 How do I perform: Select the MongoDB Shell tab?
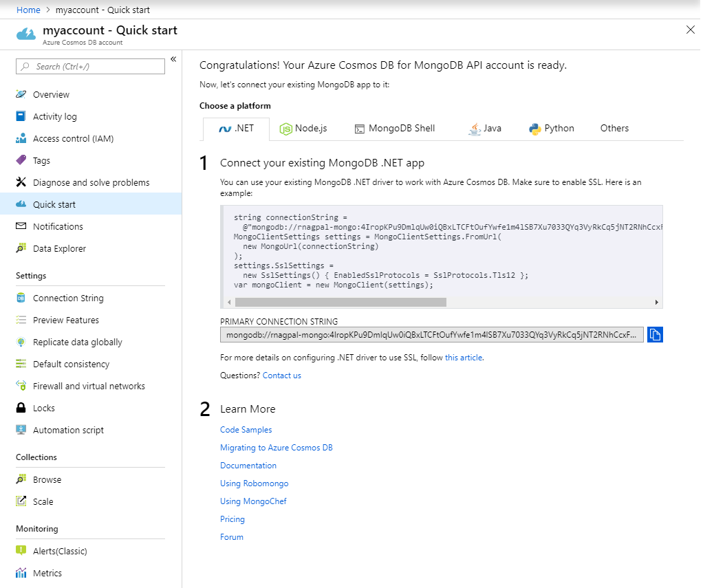394,128
